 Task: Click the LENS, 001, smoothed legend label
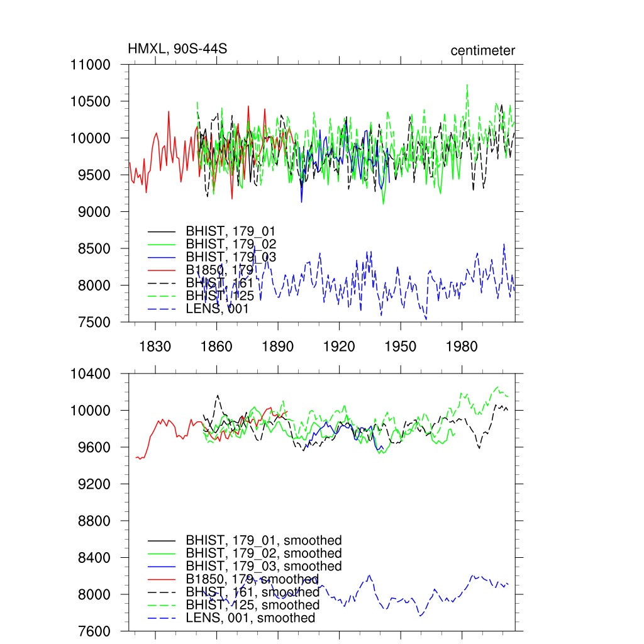tap(250, 618)
